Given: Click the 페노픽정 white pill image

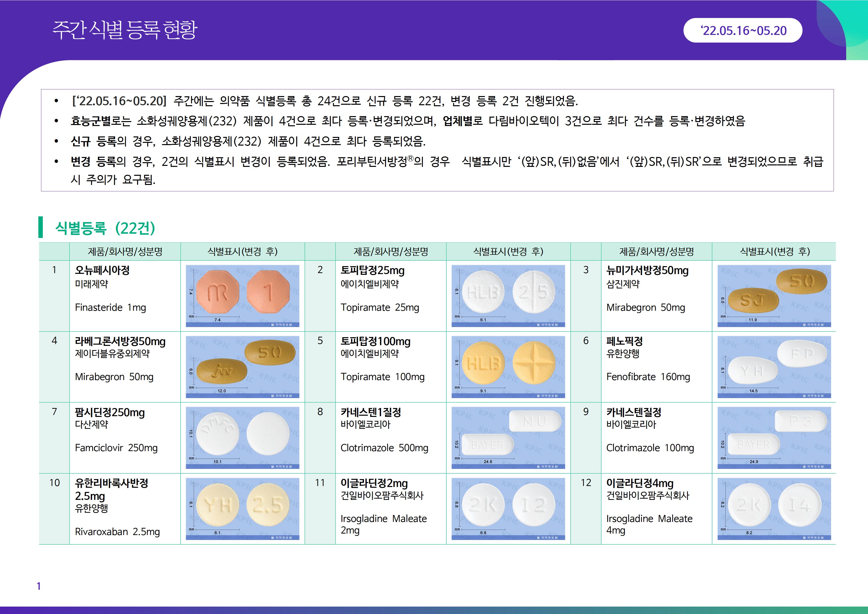Looking at the screenshot, I should 774,367.
